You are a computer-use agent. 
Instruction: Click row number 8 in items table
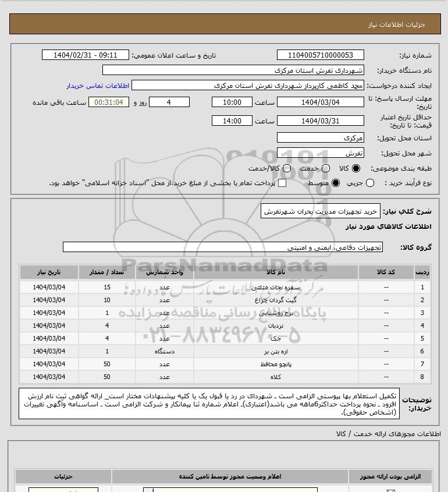click(422, 377)
